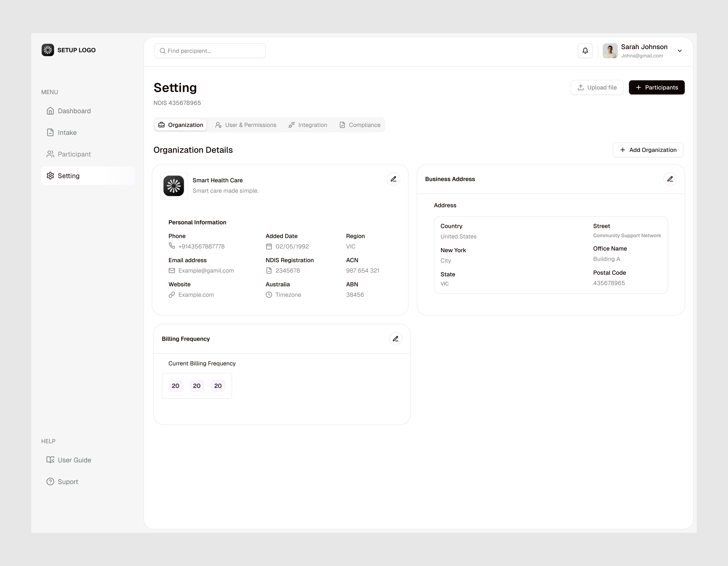Open the edit pencil on Smart Health Care card

(393, 179)
